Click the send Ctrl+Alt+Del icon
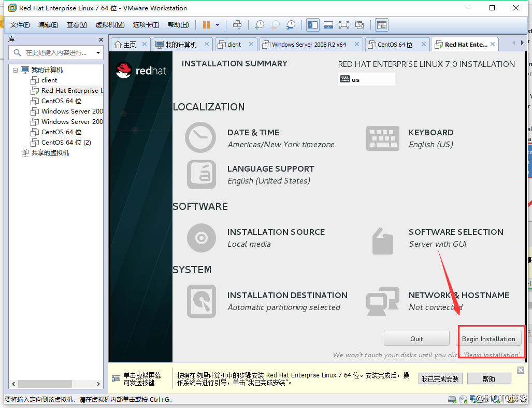The width and height of the screenshot is (532, 408). coord(237,25)
